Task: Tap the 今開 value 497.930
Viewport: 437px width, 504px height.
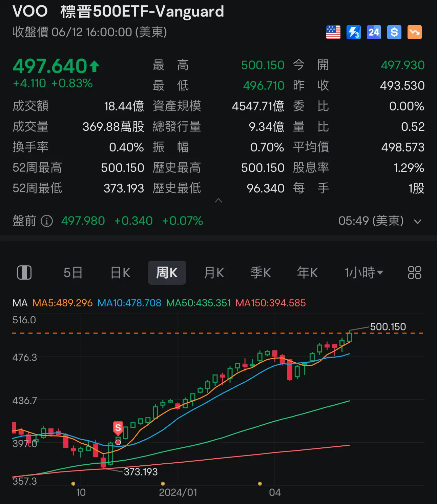Action: point(403,65)
